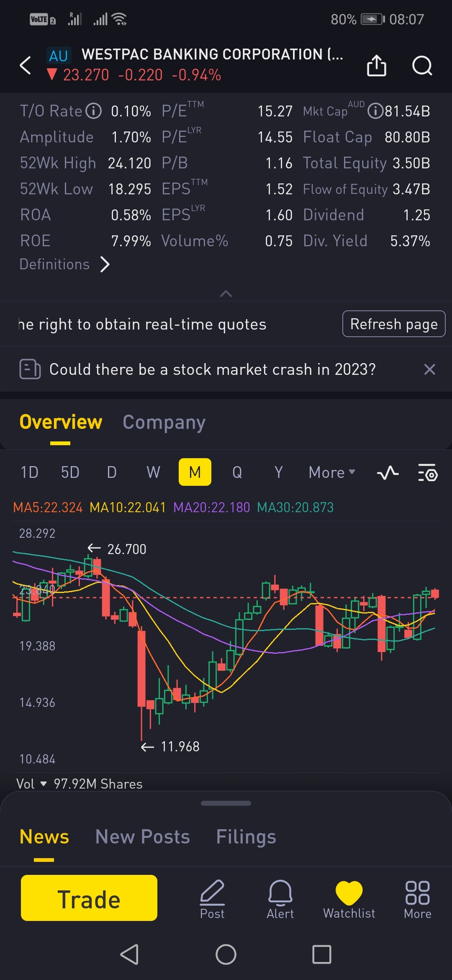Tap the chart indicator wave icon
Image resolution: width=452 pixels, height=980 pixels.
pyautogui.click(x=388, y=473)
